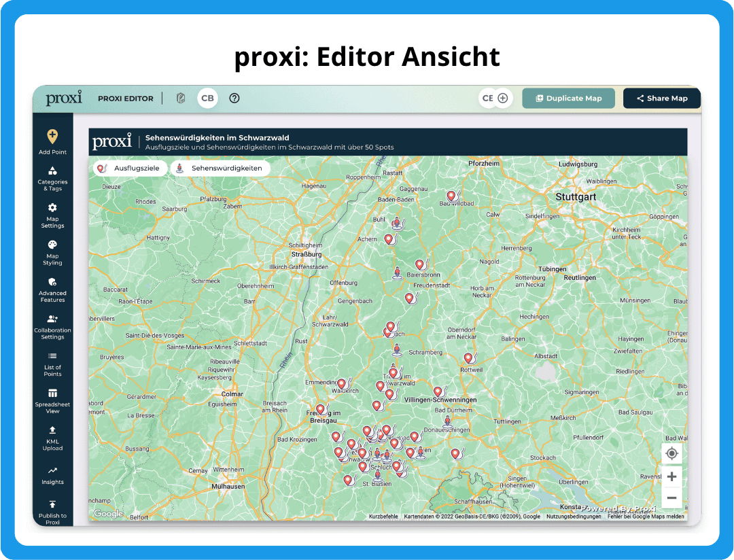Click the Stuttgart label on map
Image resolution: width=734 pixels, height=560 pixels.
(576, 196)
